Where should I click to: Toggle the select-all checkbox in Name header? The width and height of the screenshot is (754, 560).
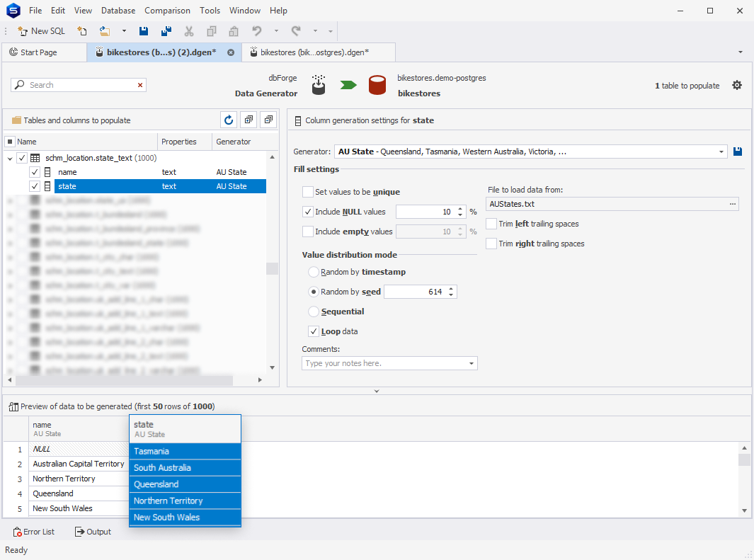[10, 142]
